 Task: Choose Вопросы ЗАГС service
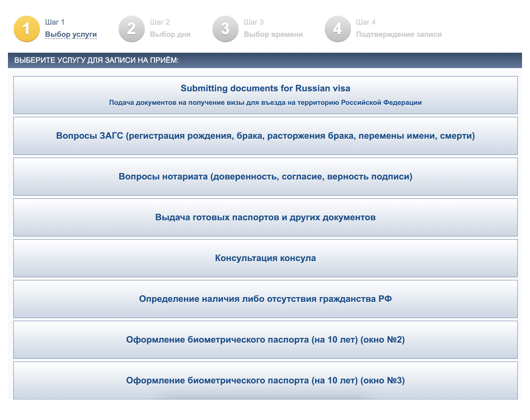265,136
